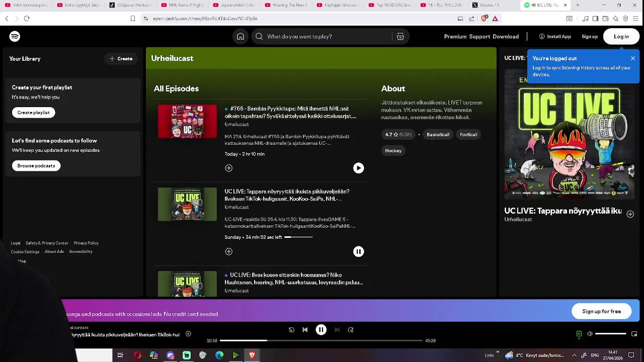Toggle the browser sidebar panel
This screenshot has height=362, width=644.
(595, 19)
